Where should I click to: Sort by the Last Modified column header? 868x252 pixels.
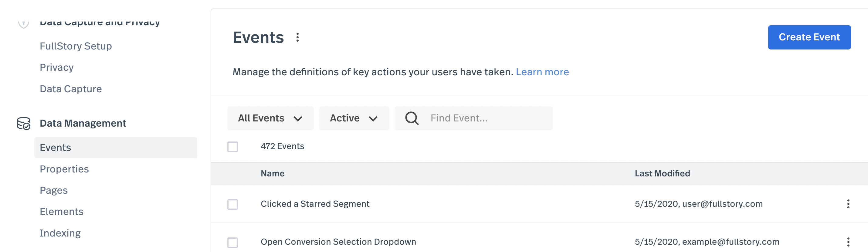point(662,173)
